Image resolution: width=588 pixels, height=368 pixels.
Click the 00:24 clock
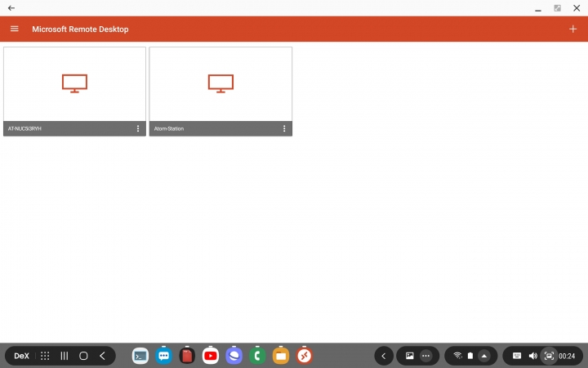(x=567, y=356)
